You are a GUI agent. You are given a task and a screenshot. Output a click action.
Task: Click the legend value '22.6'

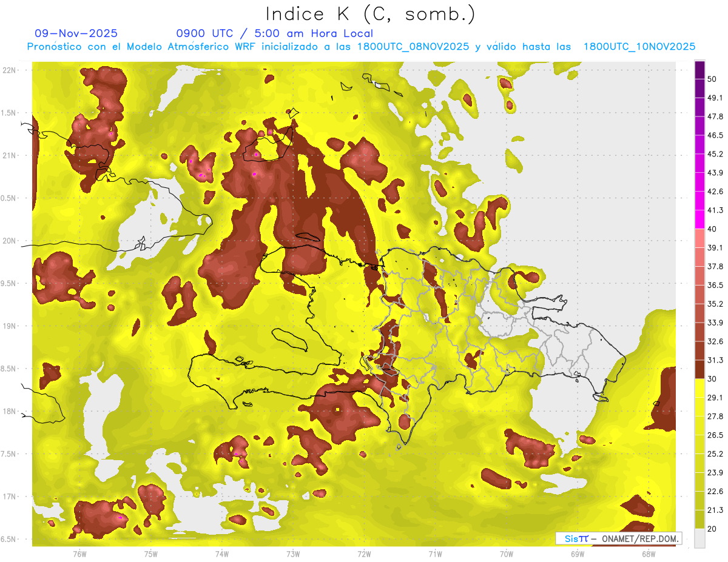[x=715, y=492]
